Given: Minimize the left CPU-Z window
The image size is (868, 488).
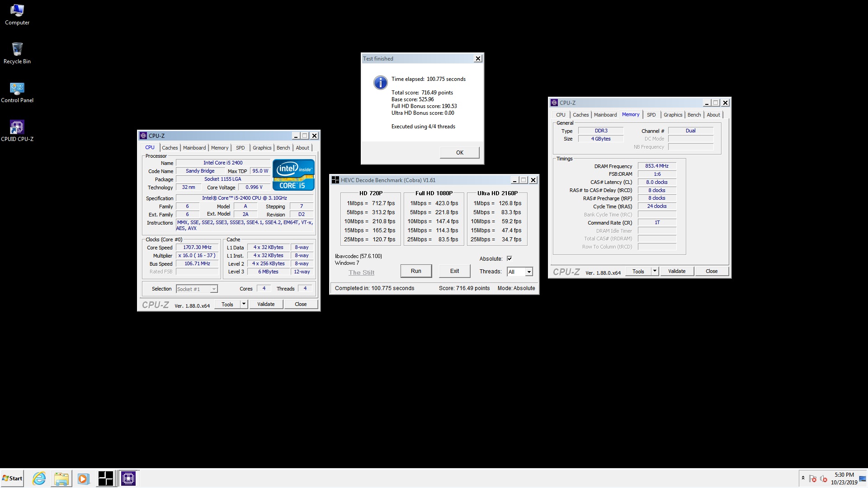Looking at the screenshot, I should pos(296,136).
